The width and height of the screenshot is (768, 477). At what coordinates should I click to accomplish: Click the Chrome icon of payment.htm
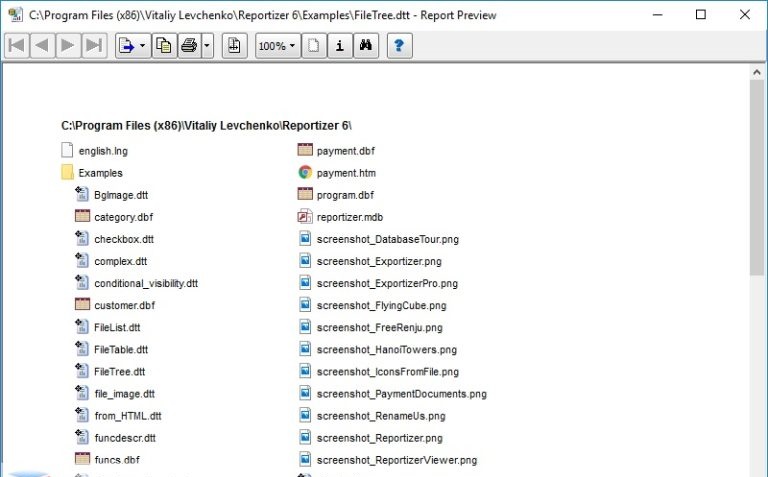click(305, 172)
